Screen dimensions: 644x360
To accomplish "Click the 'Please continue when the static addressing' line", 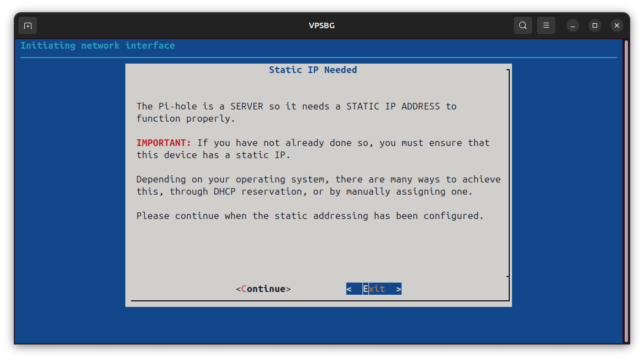I will pyautogui.click(x=310, y=216).
